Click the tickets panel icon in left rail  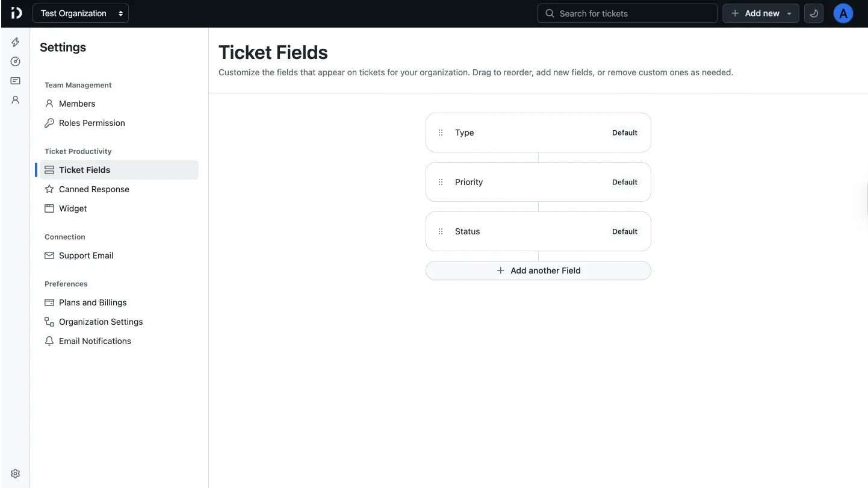click(x=15, y=80)
